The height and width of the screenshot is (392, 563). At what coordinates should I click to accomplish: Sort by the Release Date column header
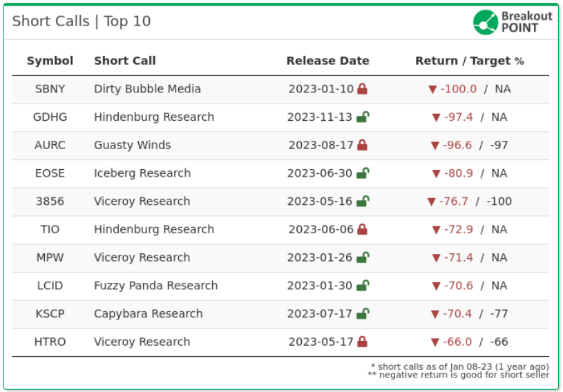pos(327,61)
